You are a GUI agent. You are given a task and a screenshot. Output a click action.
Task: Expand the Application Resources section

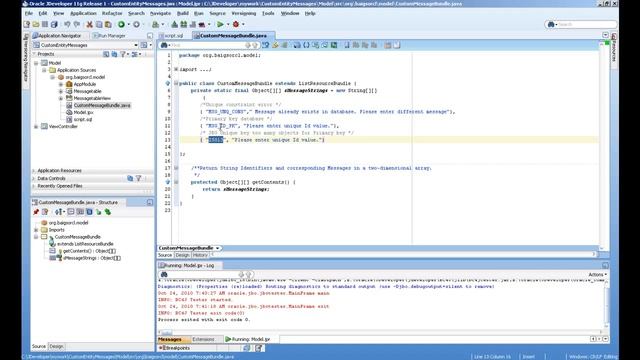pyautogui.click(x=34, y=171)
